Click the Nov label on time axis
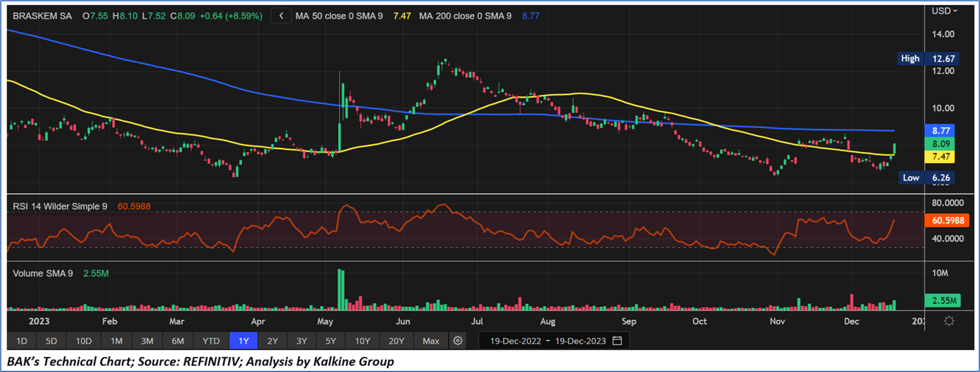This screenshot has width=980, height=372. click(x=777, y=321)
